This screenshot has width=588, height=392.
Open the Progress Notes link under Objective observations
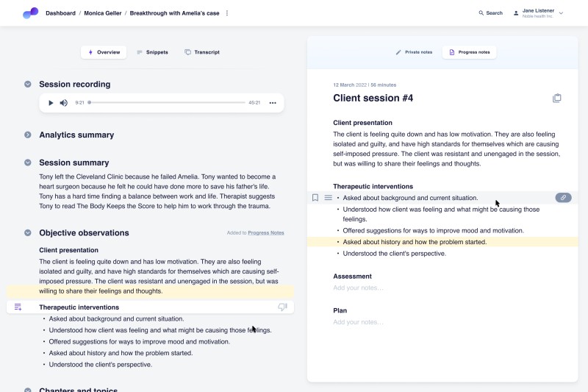266,233
